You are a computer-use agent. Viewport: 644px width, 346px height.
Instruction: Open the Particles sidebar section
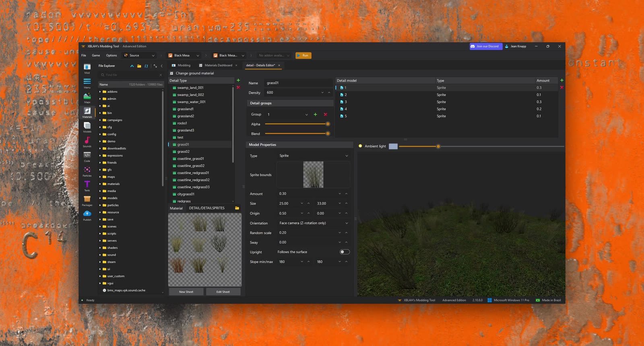pos(87,171)
